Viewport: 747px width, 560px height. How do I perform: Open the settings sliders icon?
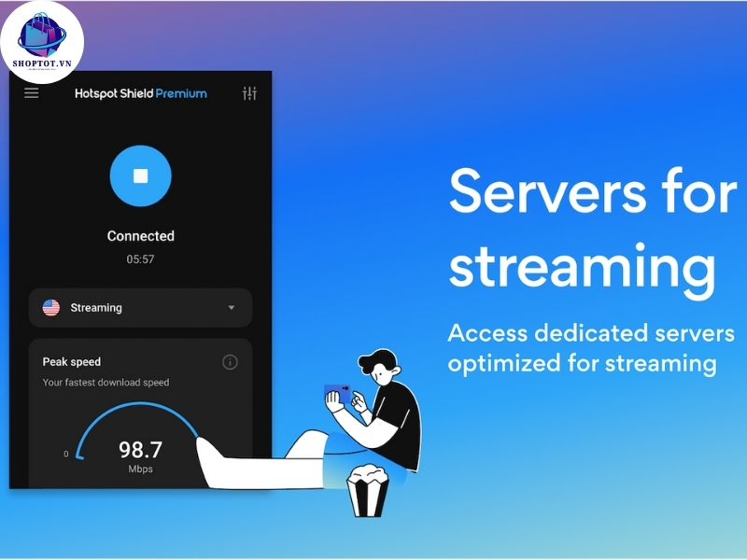pyautogui.click(x=249, y=93)
